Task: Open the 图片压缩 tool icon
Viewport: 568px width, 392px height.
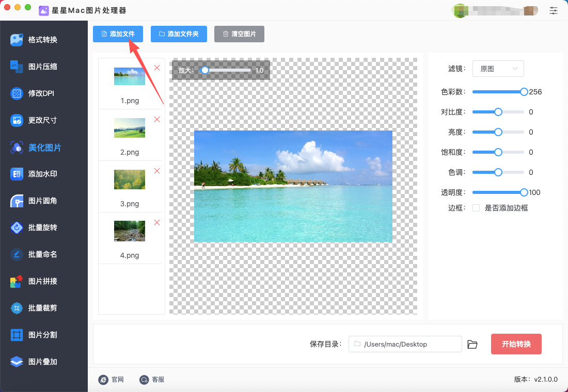Action: (x=17, y=67)
